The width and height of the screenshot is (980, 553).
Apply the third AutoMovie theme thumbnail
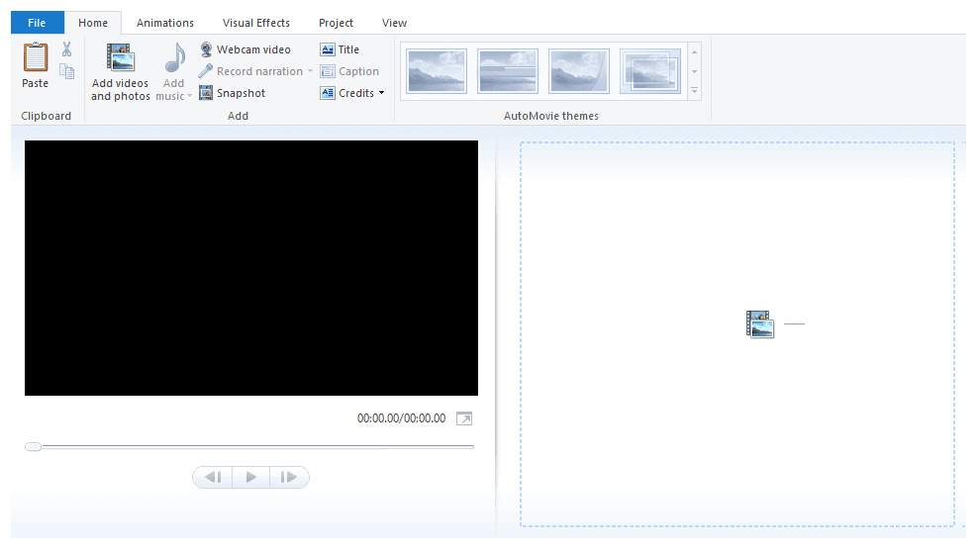point(579,71)
